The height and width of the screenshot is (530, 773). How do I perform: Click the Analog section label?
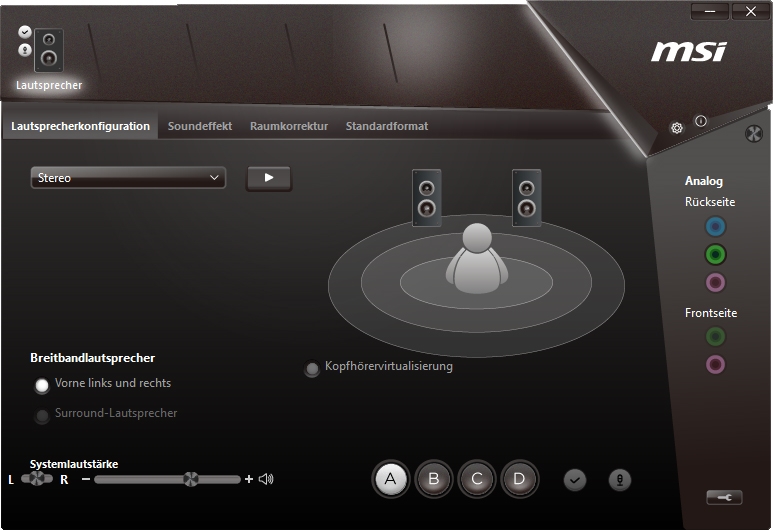(x=703, y=181)
